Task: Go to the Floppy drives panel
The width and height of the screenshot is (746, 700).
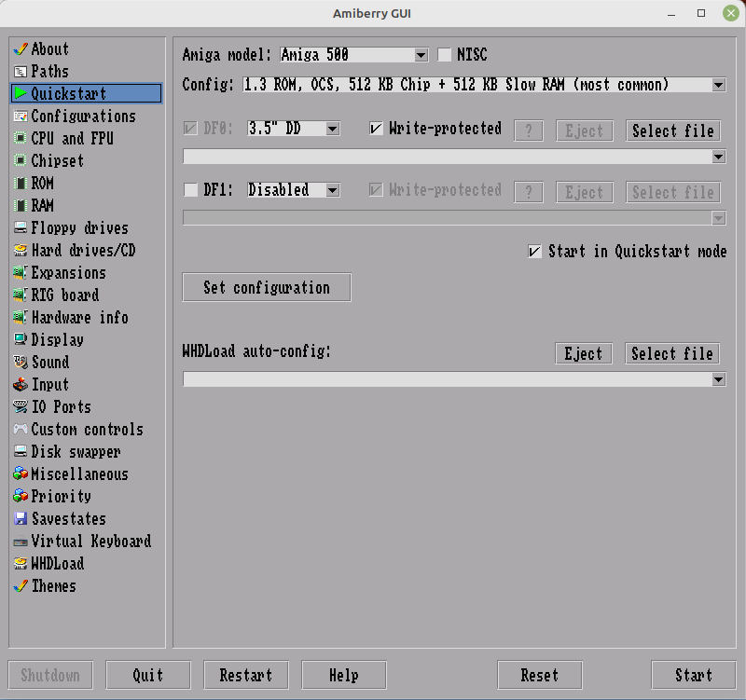Action: [79, 227]
